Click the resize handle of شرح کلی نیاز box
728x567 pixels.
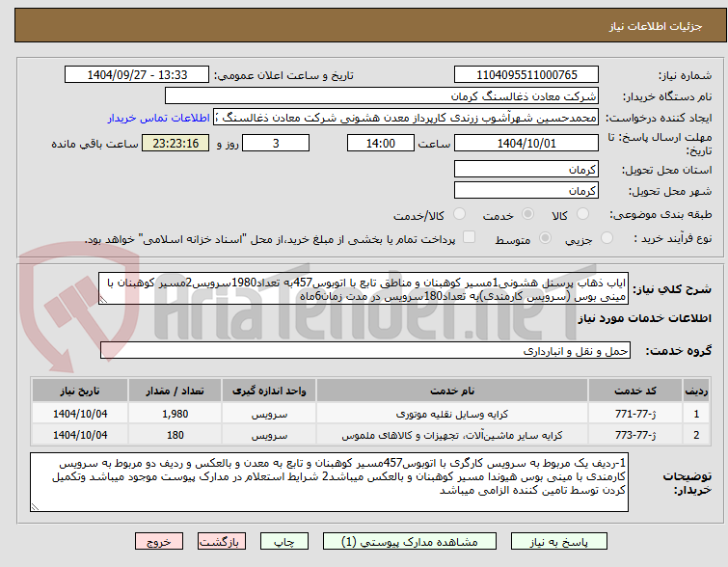pos(103,300)
